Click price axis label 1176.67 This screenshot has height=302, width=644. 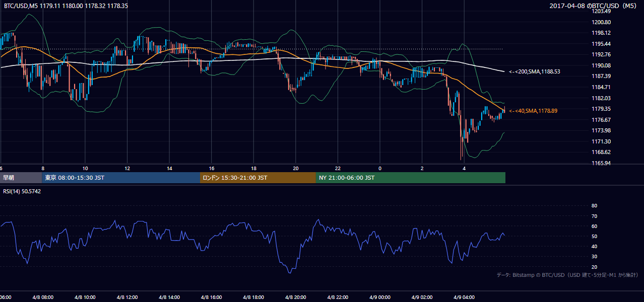601,120
